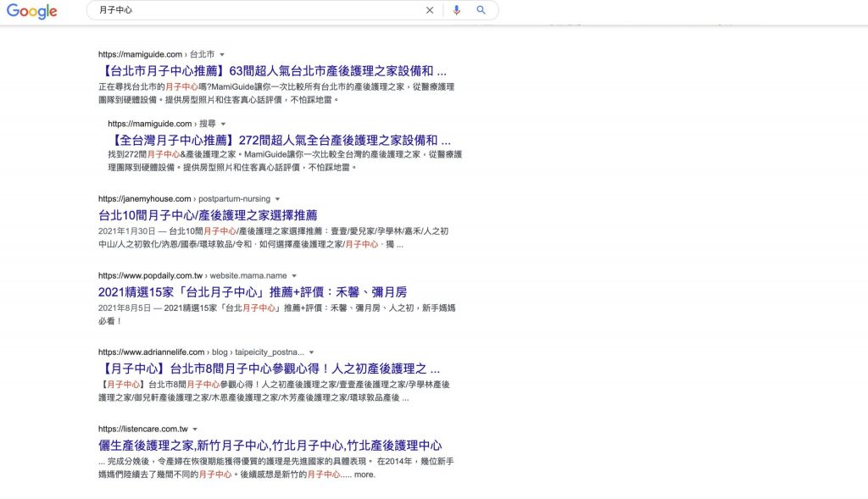Viewport: 868px width, 499px height.
Task: Click snippet date 2021年8月5日
Action: pyautogui.click(x=125, y=308)
